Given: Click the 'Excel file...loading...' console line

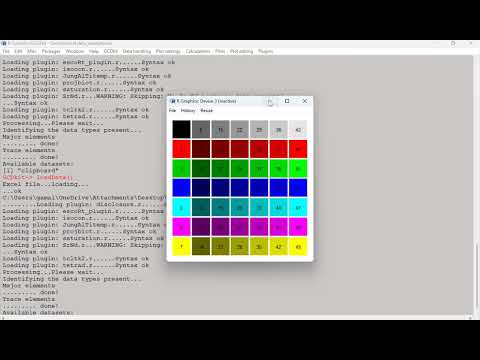Looking at the screenshot, I should point(45,184).
